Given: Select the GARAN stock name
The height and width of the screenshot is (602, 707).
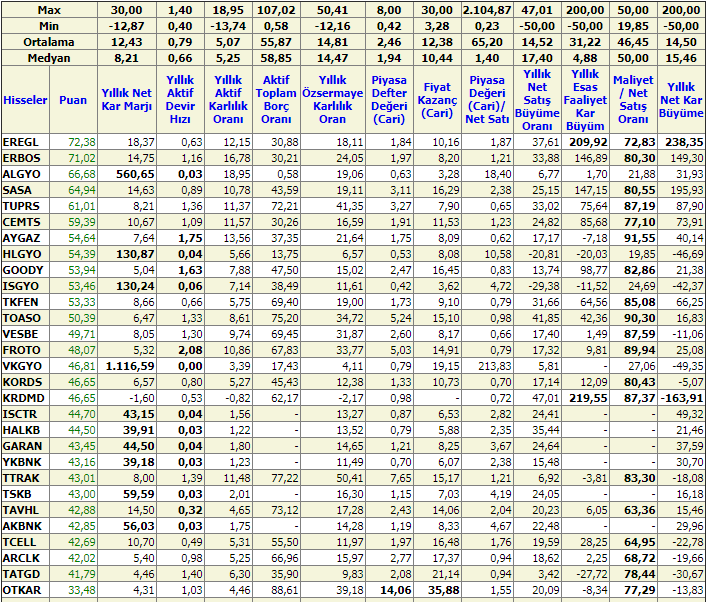Looking at the screenshot, I should (22, 446).
